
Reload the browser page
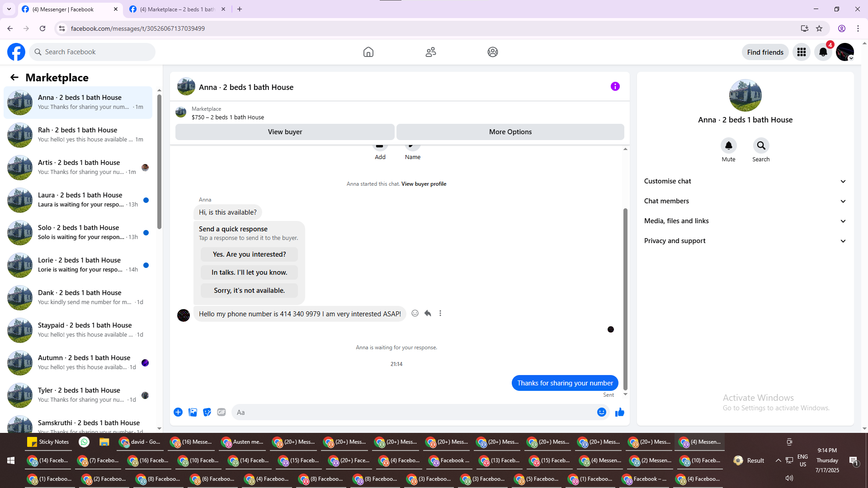[42, 28]
